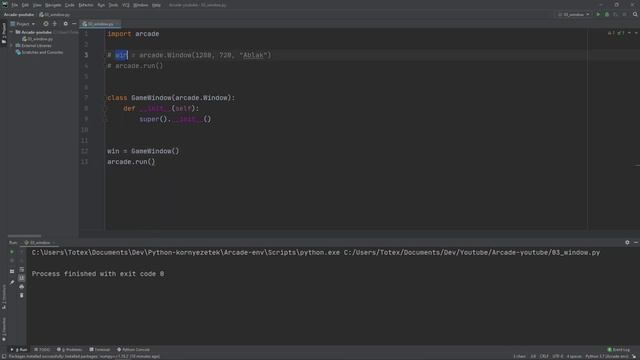
Task: Clear Run console with trash icon
Action: click(x=22, y=295)
